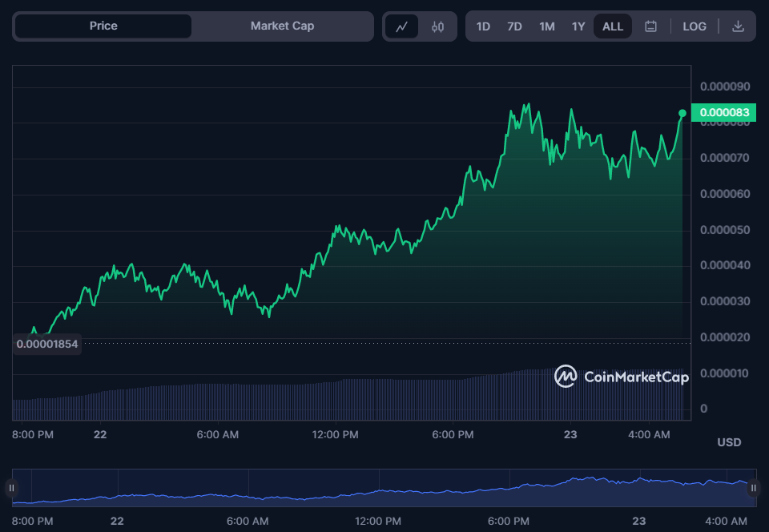Screen dimensions: 769x532
Task: Click the 0.00001854 price marker label
Action: coord(47,343)
